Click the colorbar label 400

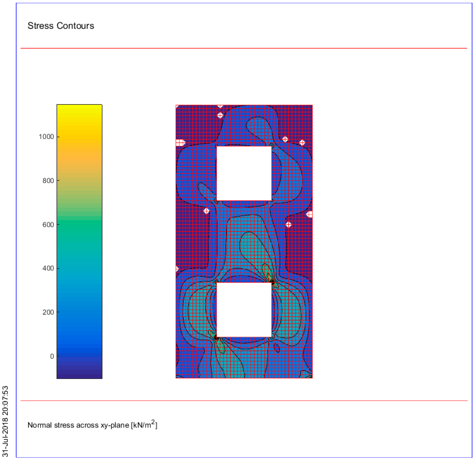[x=48, y=268]
